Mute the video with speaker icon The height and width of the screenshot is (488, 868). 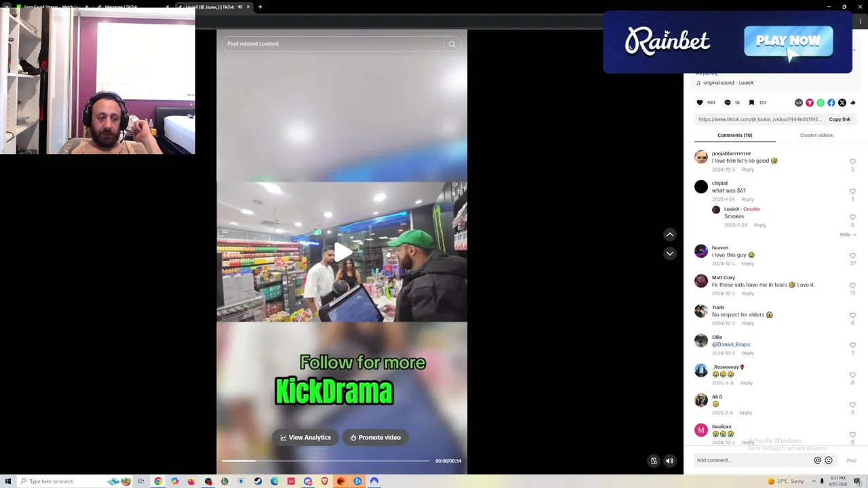pyautogui.click(x=669, y=461)
